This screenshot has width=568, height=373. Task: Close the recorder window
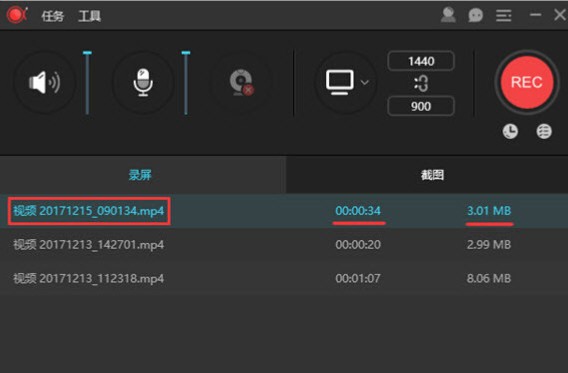pyautogui.click(x=560, y=15)
